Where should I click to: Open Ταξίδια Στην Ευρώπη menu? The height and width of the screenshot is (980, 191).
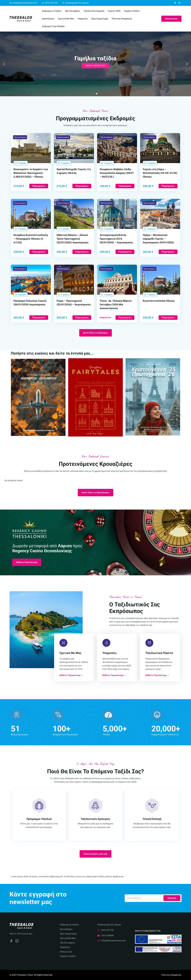click(94, 11)
